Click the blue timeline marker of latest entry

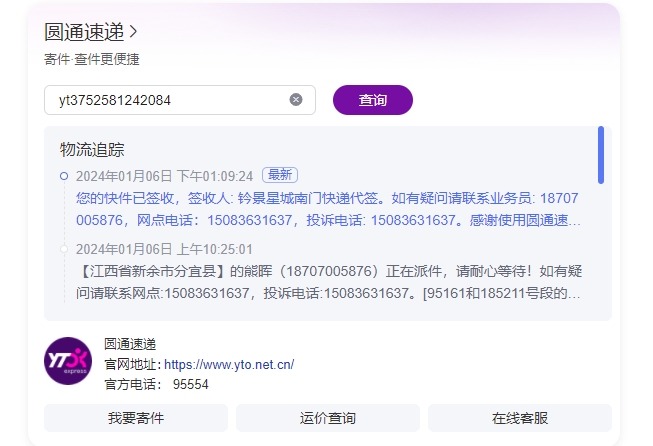tap(64, 176)
